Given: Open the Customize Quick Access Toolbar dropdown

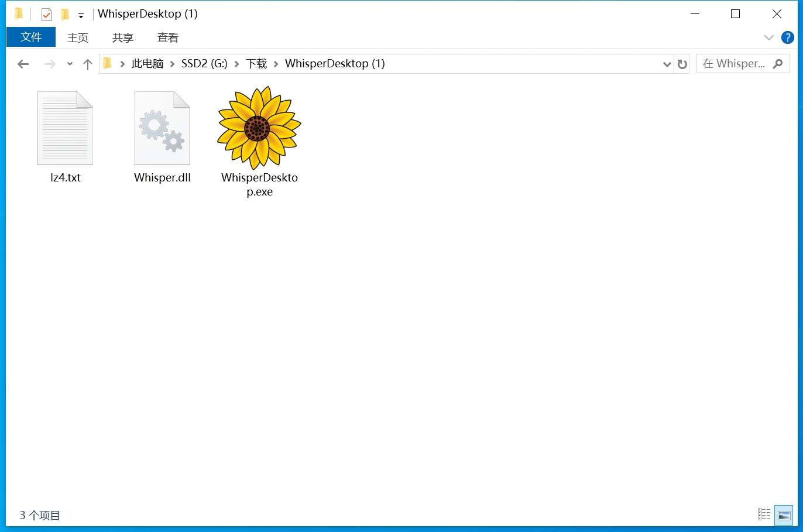Looking at the screenshot, I should [81, 15].
